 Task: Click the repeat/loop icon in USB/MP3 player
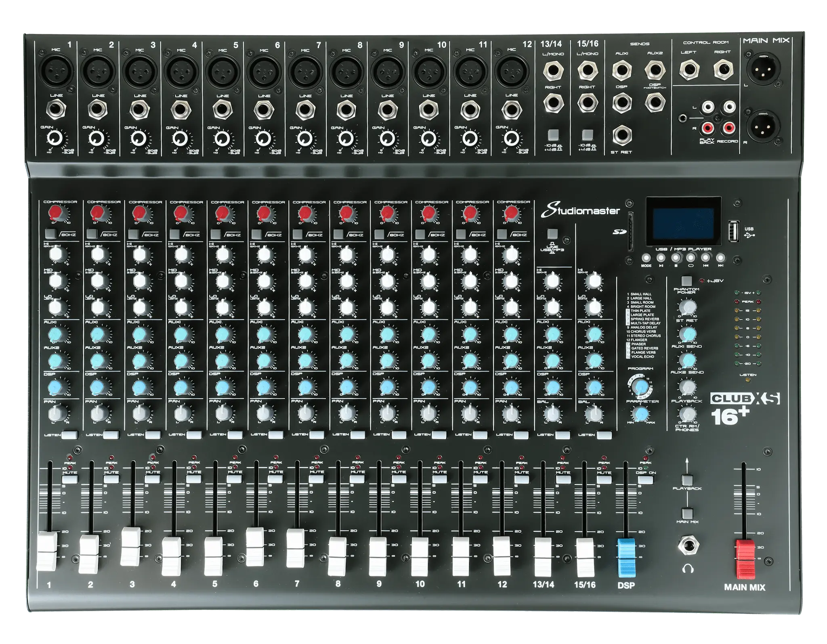click(691, 258)
